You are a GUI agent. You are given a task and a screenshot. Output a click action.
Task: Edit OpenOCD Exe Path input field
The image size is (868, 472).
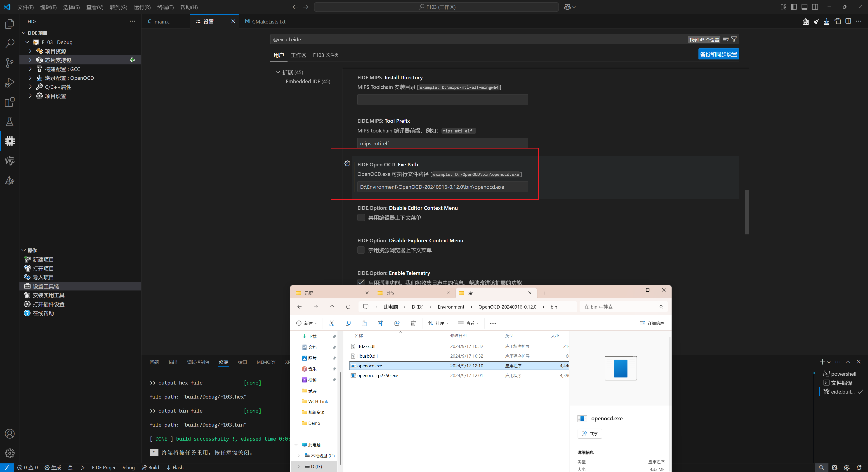[x=442, y=187]
